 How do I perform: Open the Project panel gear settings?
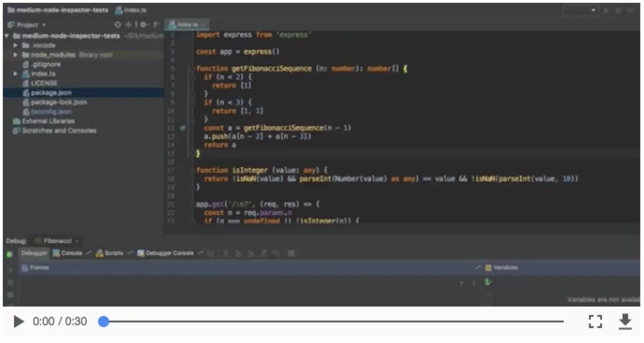(144, 25)
